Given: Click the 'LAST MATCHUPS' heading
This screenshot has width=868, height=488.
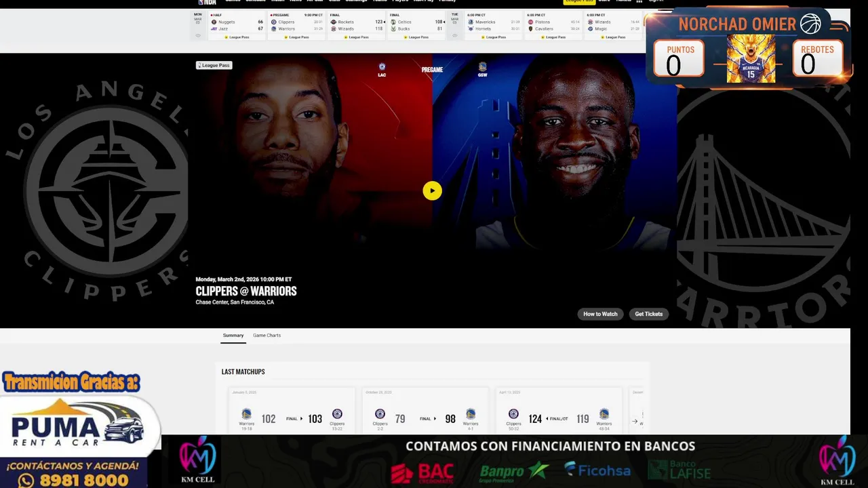Looking at the screenshot, I should pos(243,371).
